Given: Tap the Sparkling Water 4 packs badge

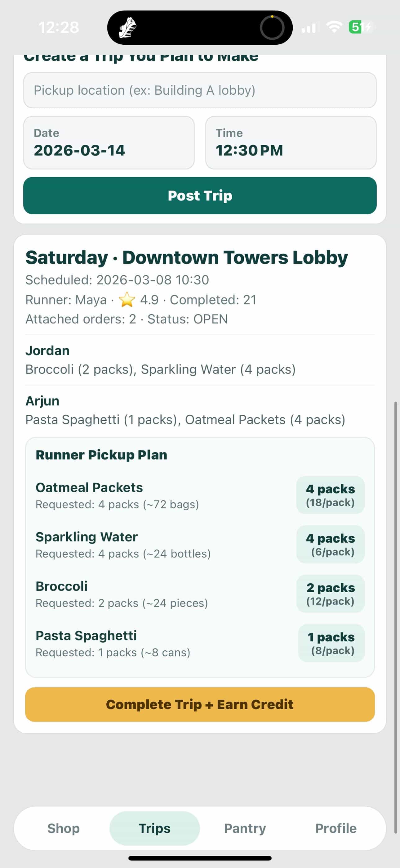Looking at the screenshot, I should (330, 544).
